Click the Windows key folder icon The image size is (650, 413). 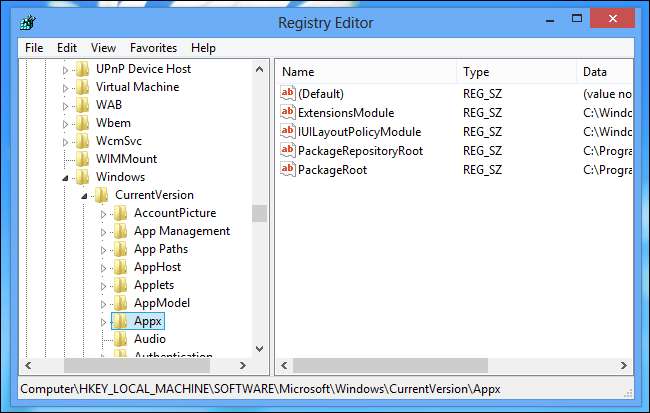[x=83, y=177]
